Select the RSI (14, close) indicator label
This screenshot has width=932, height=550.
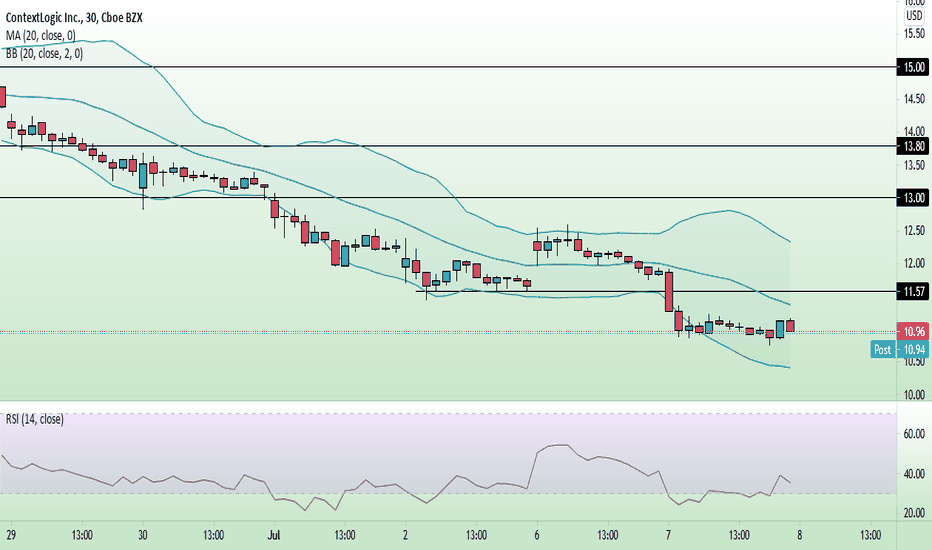[x=34, y=419]
